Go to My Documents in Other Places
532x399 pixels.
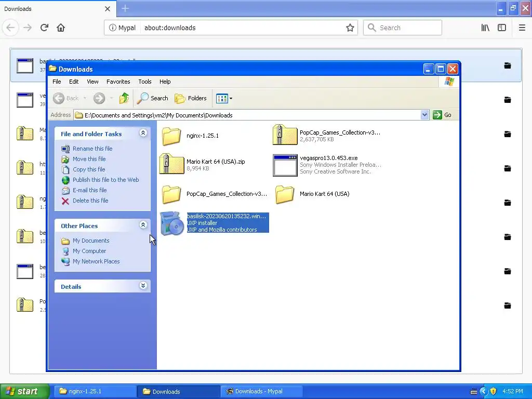pyautogui.click(x=91, y=241)
